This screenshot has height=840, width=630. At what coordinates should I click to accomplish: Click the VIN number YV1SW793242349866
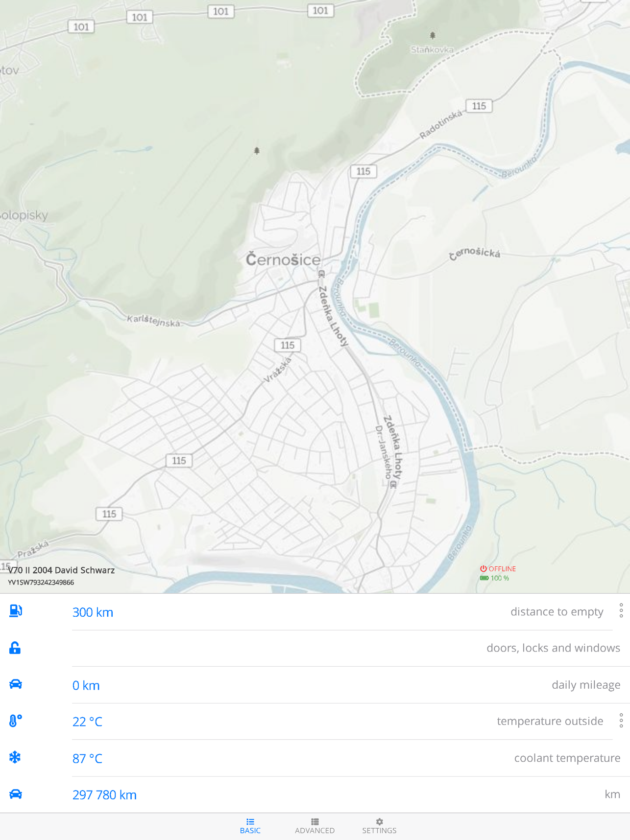(41, 583)
